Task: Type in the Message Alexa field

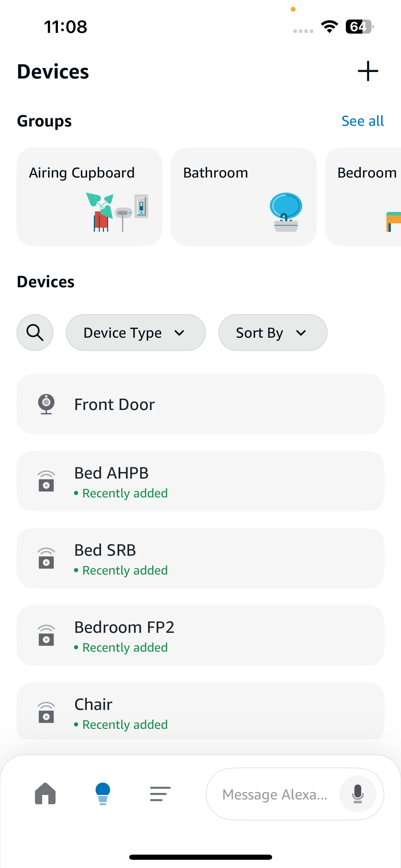Action: 275,794
